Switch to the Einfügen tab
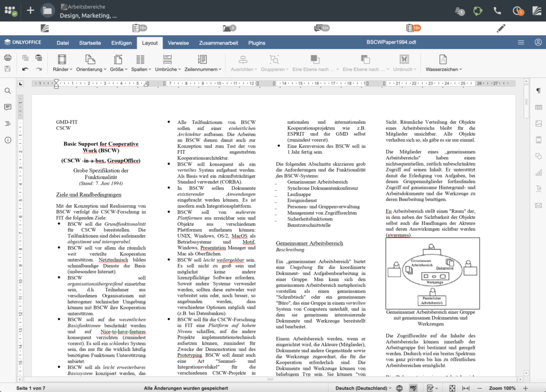546x392 pixels. (121, 43)
